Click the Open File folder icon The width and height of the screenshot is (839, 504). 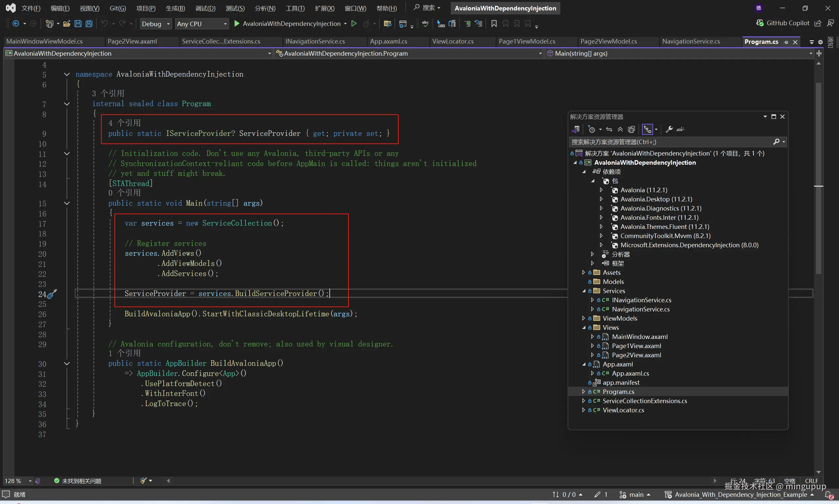pos(67,24)
